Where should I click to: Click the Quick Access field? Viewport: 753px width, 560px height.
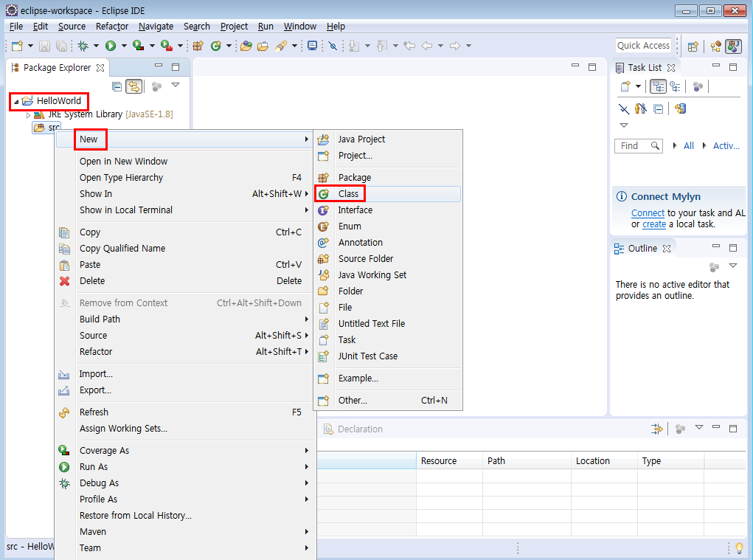click(644, 46)
